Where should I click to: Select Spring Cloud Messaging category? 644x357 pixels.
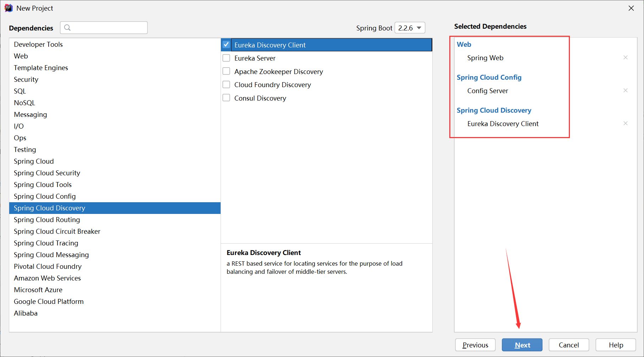tap(115, 255)
